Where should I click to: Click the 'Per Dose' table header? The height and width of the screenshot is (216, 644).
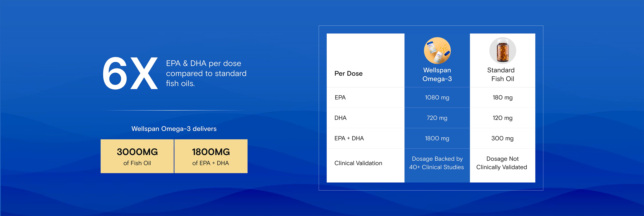(x=348, y=73)
